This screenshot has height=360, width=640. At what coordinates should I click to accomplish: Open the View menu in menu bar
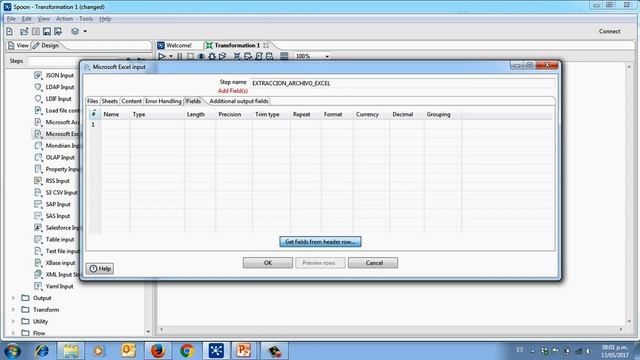pos(43,19)
